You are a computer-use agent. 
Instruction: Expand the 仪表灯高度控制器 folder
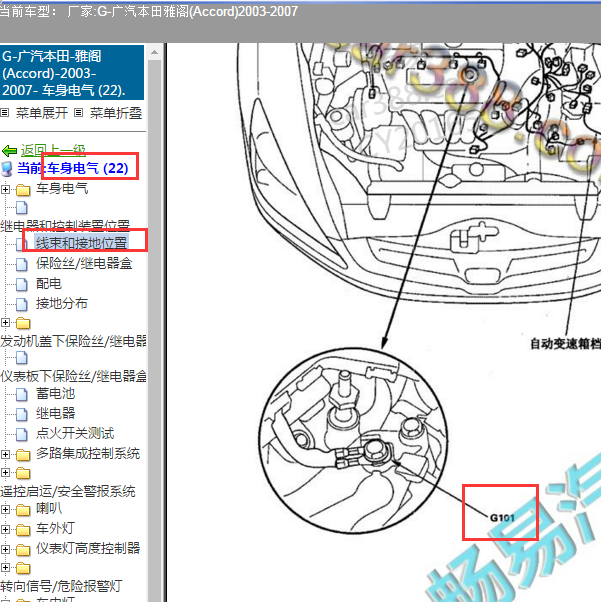pos(5,549)
